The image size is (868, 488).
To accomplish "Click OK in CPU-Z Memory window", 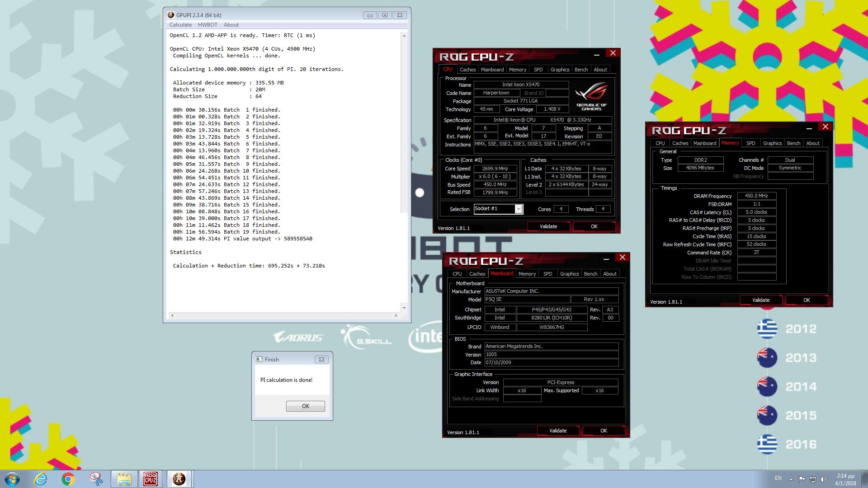I will [x=807, y=300].
